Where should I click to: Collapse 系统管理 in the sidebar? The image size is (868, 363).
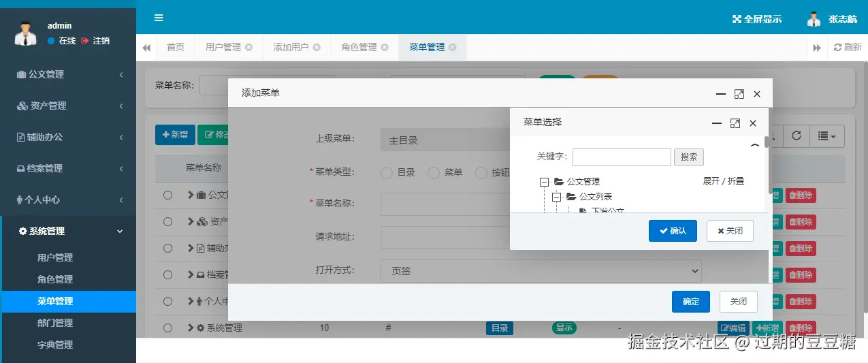68,231
